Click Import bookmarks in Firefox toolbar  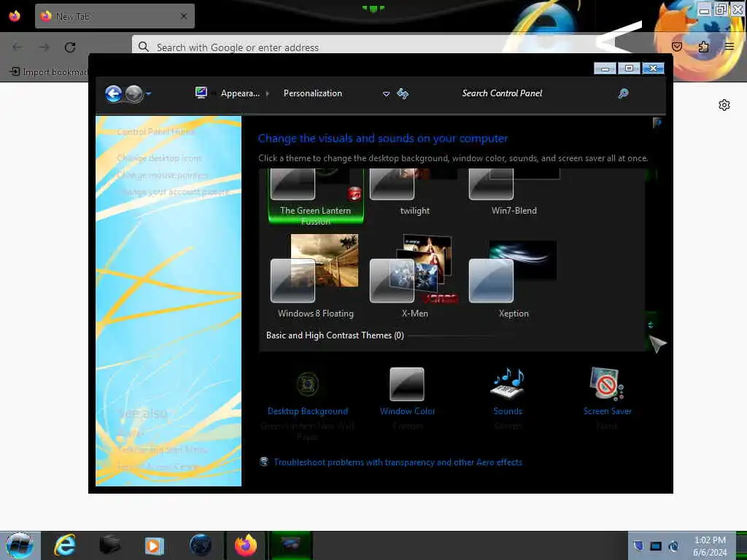[49, 72]
